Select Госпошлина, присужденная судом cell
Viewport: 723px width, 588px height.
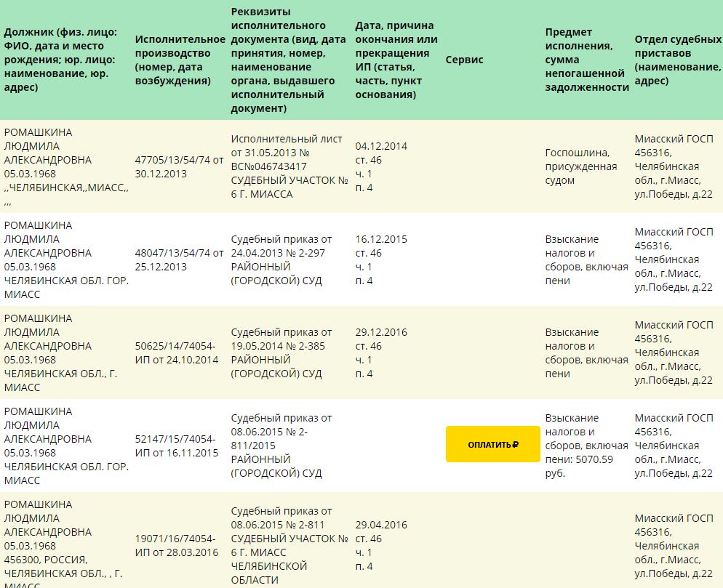[x=581, y=166]
